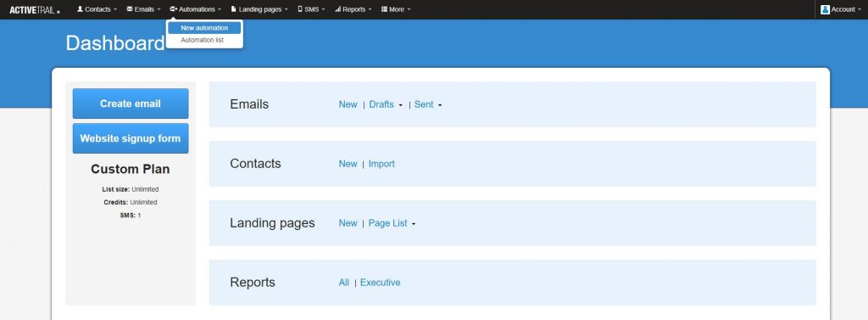The image size is (868, 320).
Task: Open Page List link
Action: click(388, 223)
